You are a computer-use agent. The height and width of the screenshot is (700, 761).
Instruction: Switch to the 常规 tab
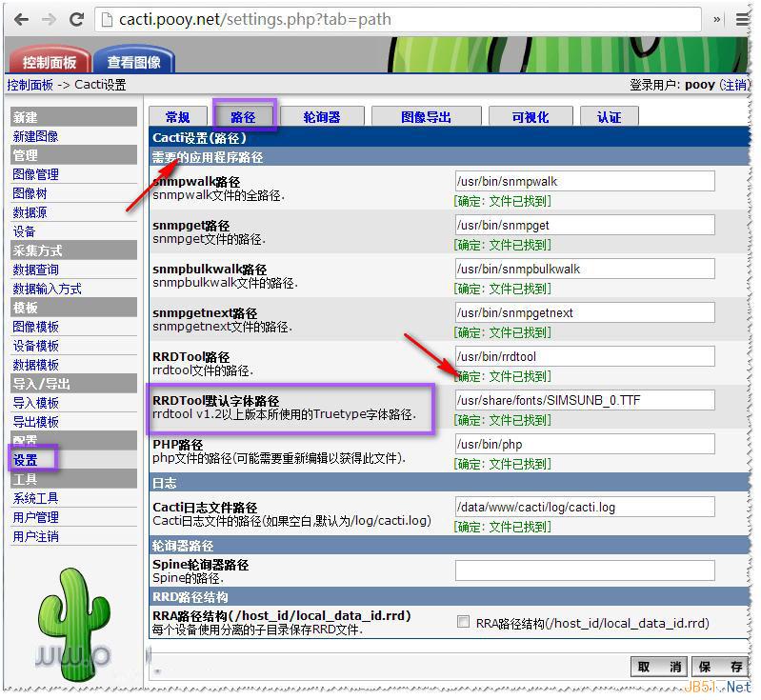(177, 117)
